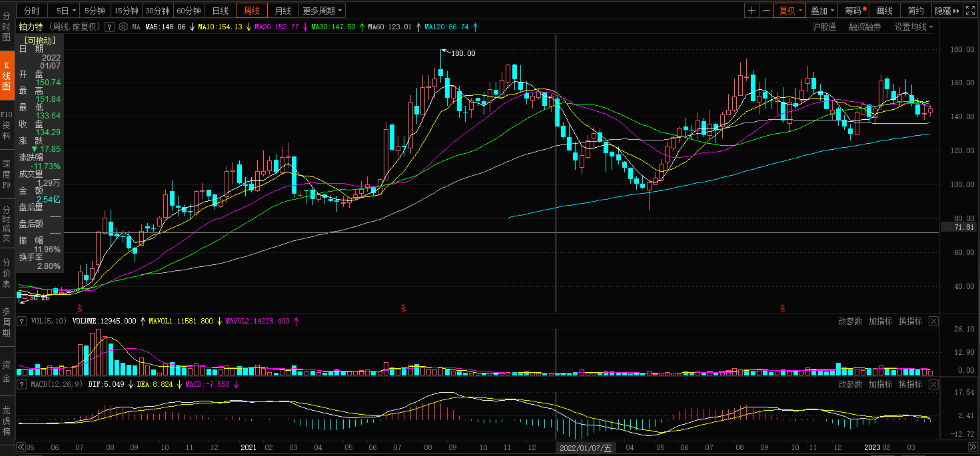Open the 更多周期 more periods dropdown
Image resolution: width=980 pixels, height=456 pixels.
coord(322,11)
